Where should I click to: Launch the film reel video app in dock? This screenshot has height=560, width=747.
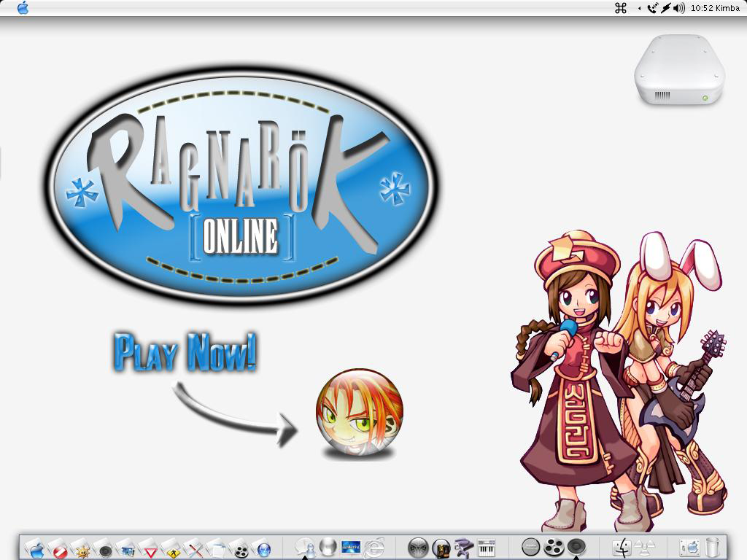click(553, 548)
